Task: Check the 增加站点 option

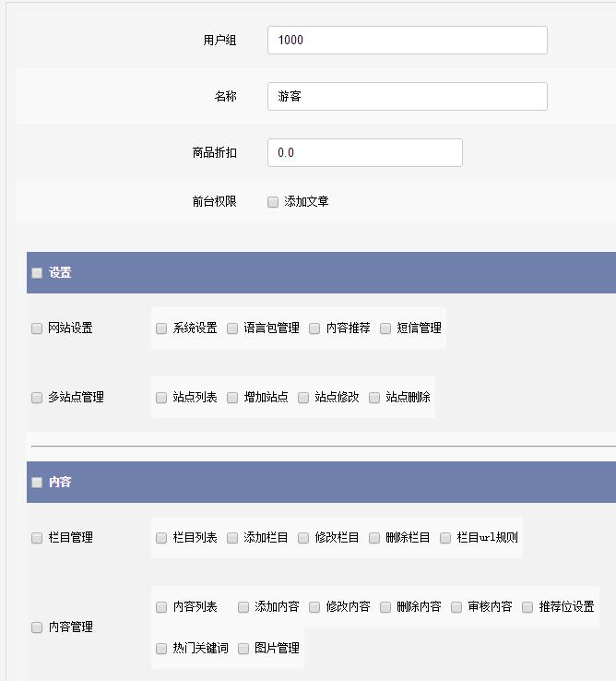Action: tap(232, 398)
